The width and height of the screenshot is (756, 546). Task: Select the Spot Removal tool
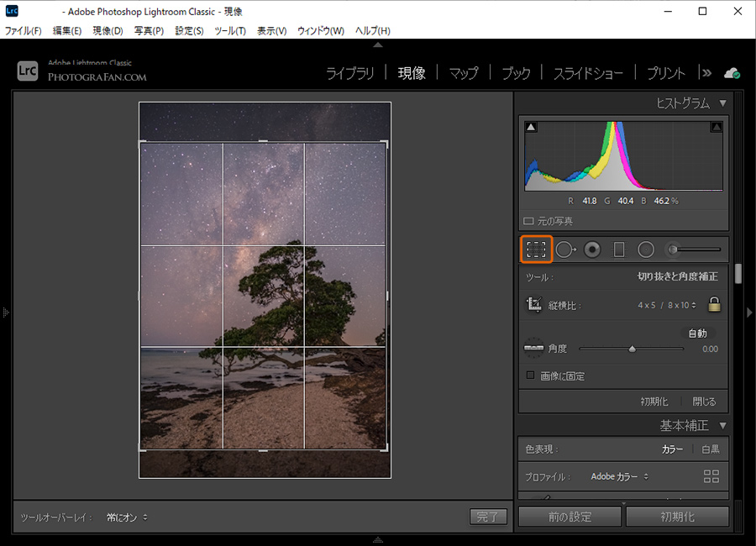(x=565, y=249)
